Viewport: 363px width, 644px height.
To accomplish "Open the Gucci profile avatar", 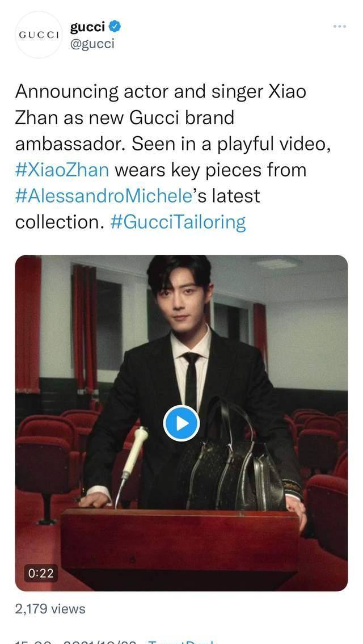I will [x=39, y=35].
